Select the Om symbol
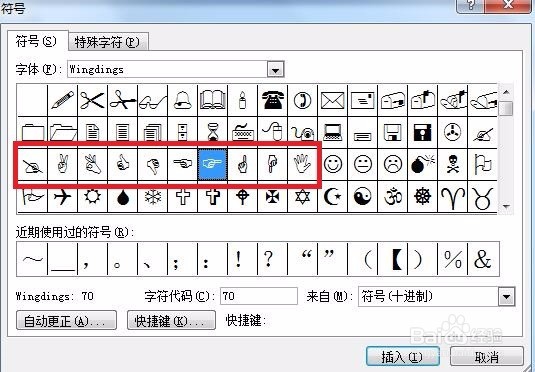Screen dimensions: 535x372 click(x=393, y=197)
